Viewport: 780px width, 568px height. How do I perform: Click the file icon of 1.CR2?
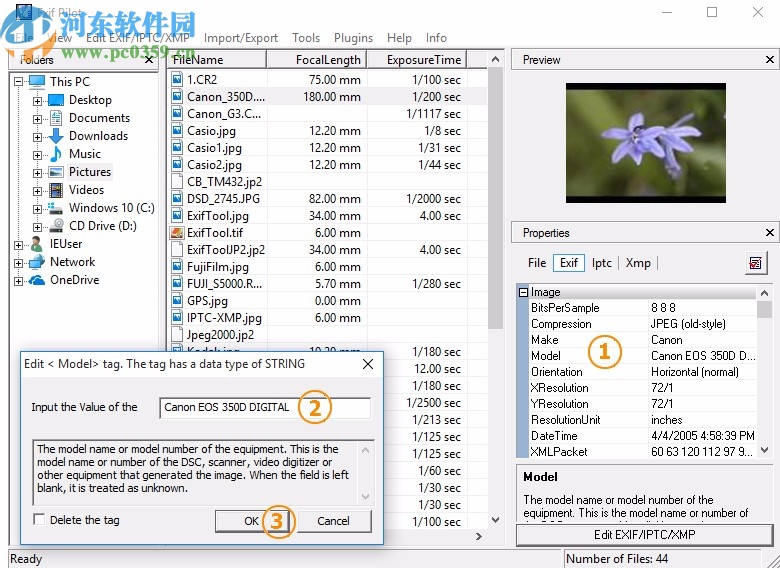click(177, 80)
